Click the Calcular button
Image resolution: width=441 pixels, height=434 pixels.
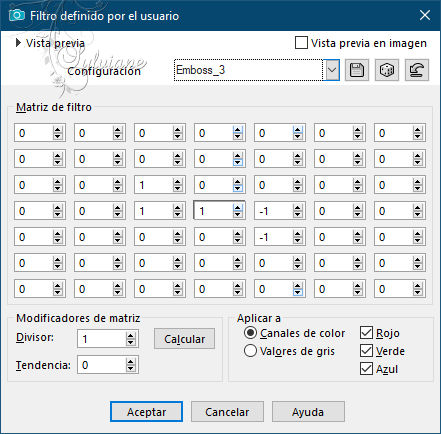pos(184,339)
